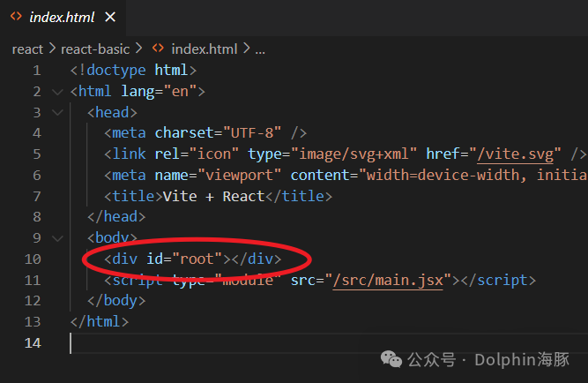588x383 pixels.
Task: Click line number 10 in the gutter
Action: 33,259
